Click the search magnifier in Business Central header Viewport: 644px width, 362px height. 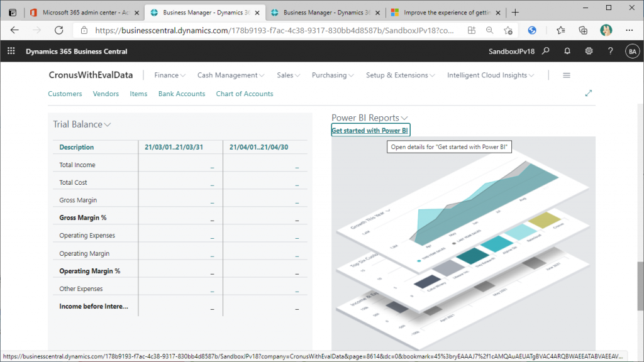click(545, 51)
